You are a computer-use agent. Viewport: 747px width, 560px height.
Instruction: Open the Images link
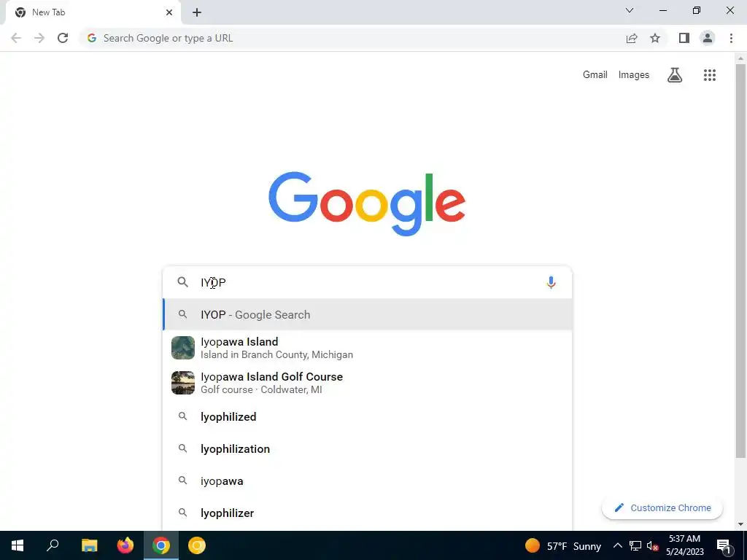[x=634, y=75]
